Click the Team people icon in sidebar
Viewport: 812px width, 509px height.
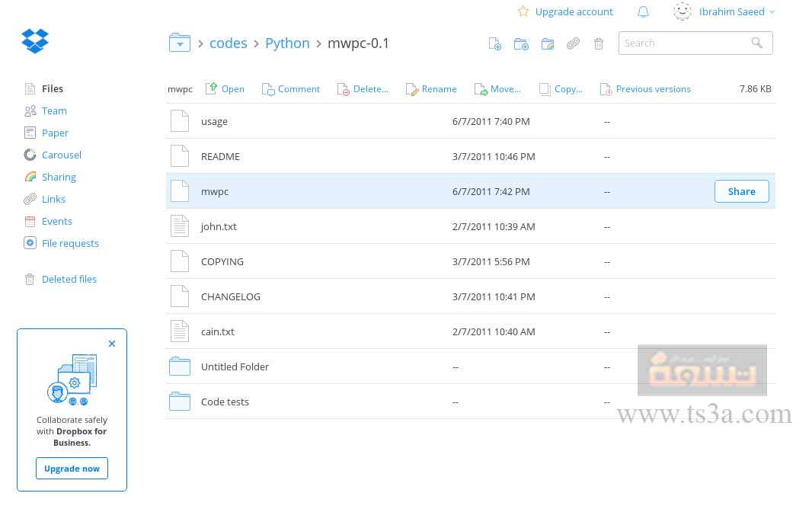30,110
